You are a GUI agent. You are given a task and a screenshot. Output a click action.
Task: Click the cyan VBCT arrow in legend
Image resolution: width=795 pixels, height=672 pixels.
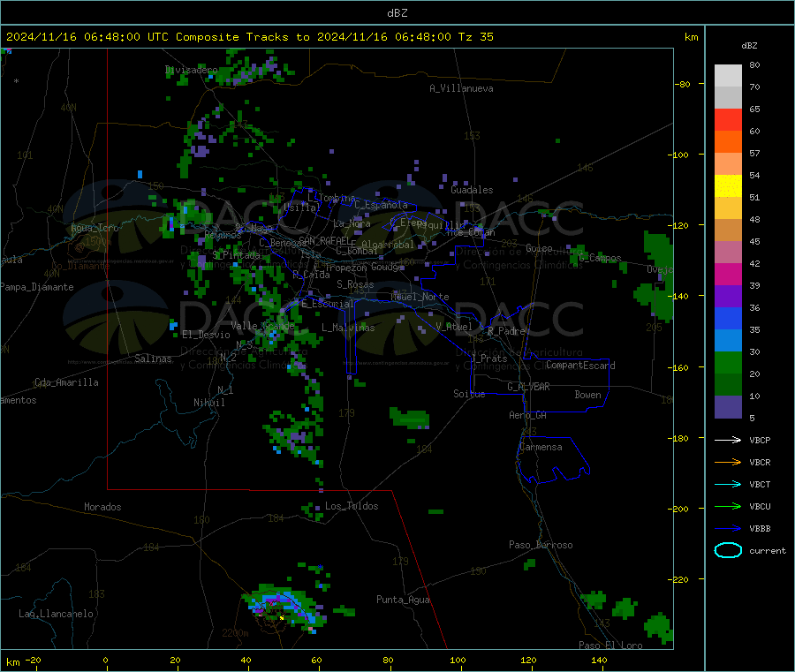point(728,484)
